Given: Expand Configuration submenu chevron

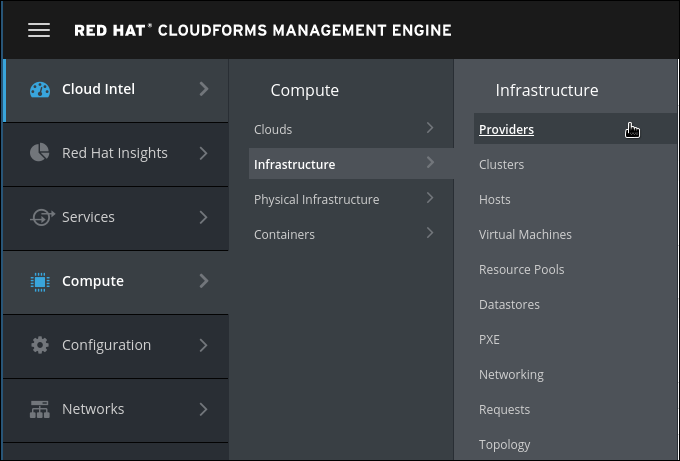Looking at the screenshot, I should 204,345.
